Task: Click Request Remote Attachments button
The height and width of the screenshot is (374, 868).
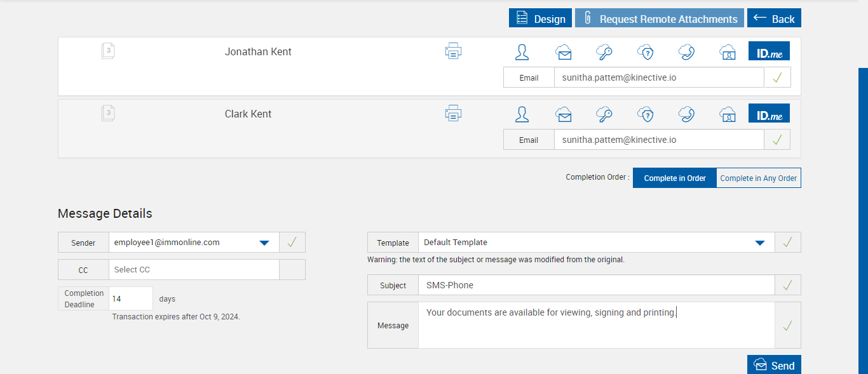Action: (660, 18)
